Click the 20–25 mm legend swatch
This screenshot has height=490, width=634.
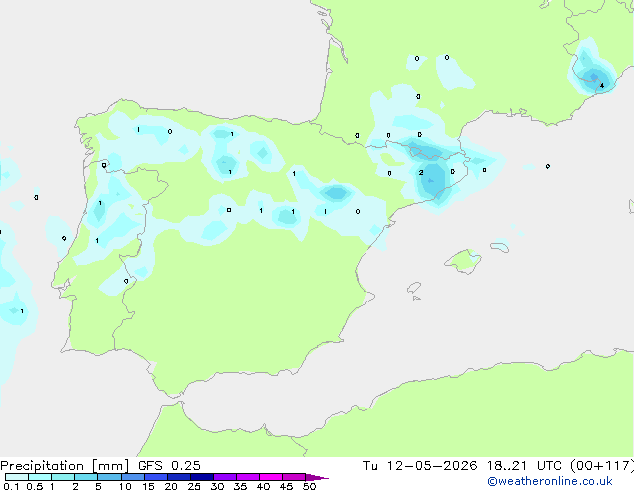pos(179,477)
